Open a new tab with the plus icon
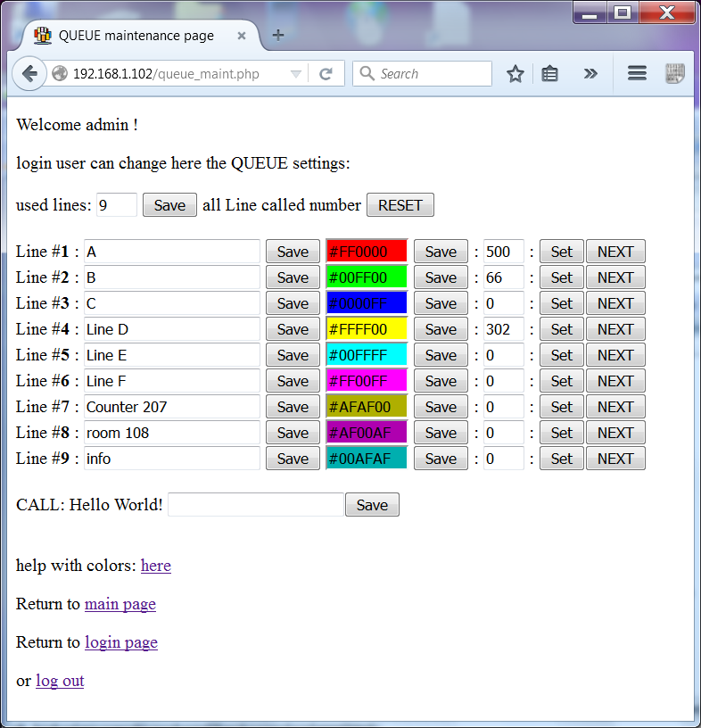The width and height of the screenshot is (701, 728). tap(278, 36)
